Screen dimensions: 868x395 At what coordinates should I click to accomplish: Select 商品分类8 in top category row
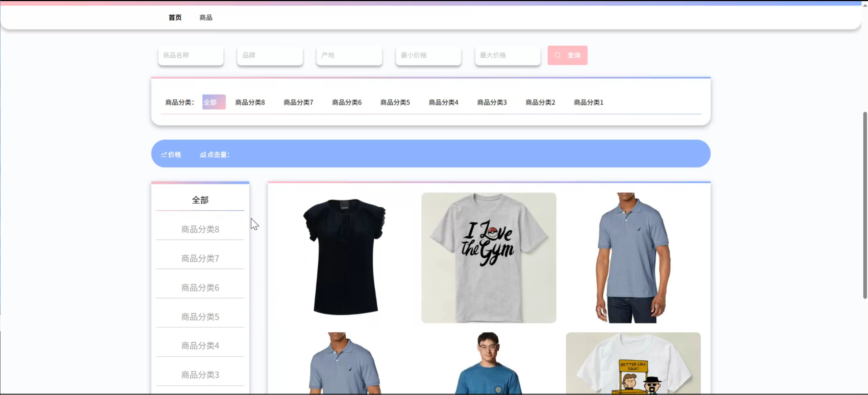[250, 102]
